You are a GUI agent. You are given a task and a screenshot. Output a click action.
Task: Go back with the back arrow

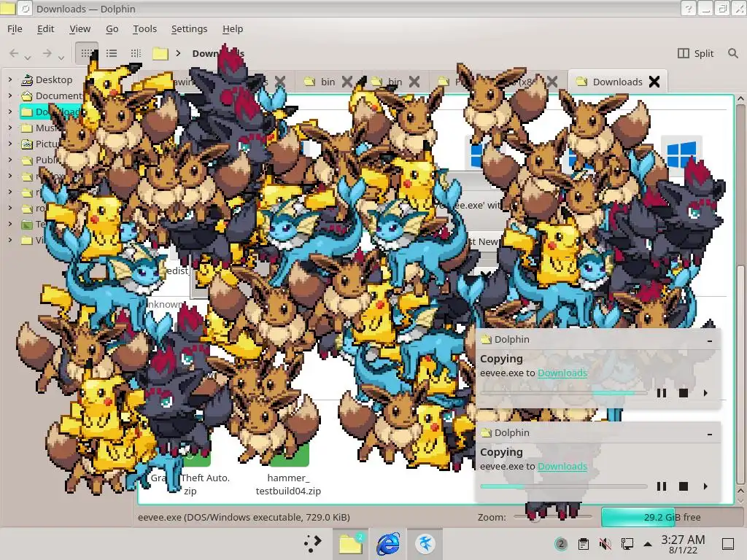tap(15, 53)
